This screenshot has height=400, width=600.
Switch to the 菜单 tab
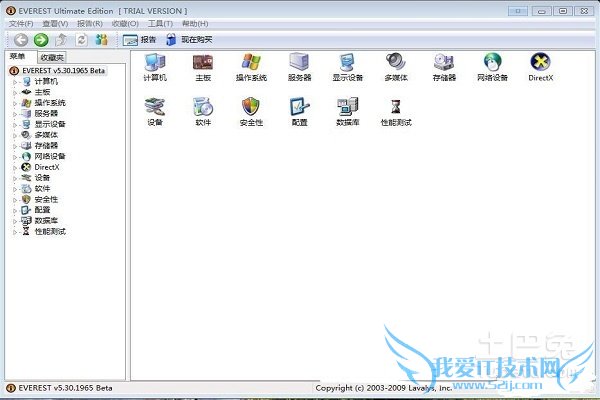[x=17, y=57]
